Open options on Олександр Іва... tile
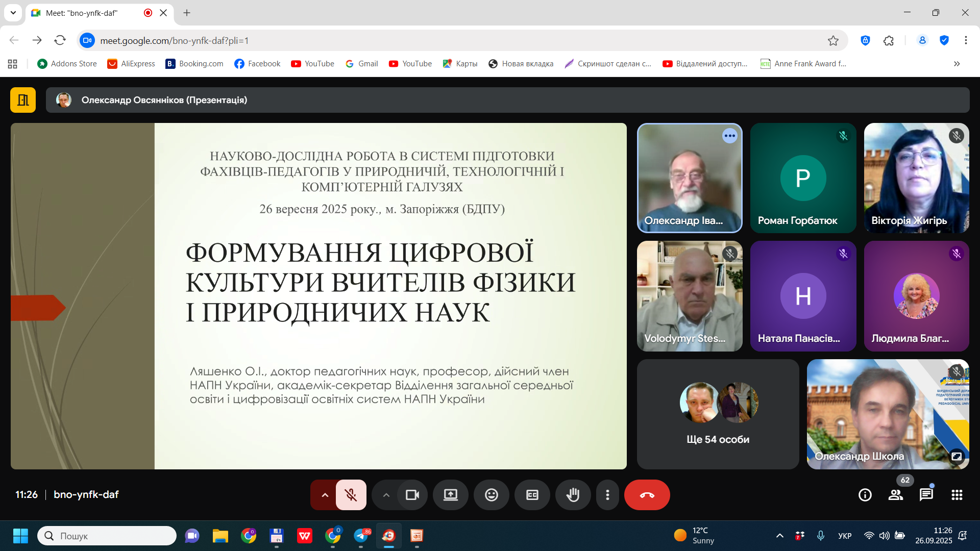Image resolution: width=980 pixels, height=551 pixels. pyautogui.click(x=729, y=136)
